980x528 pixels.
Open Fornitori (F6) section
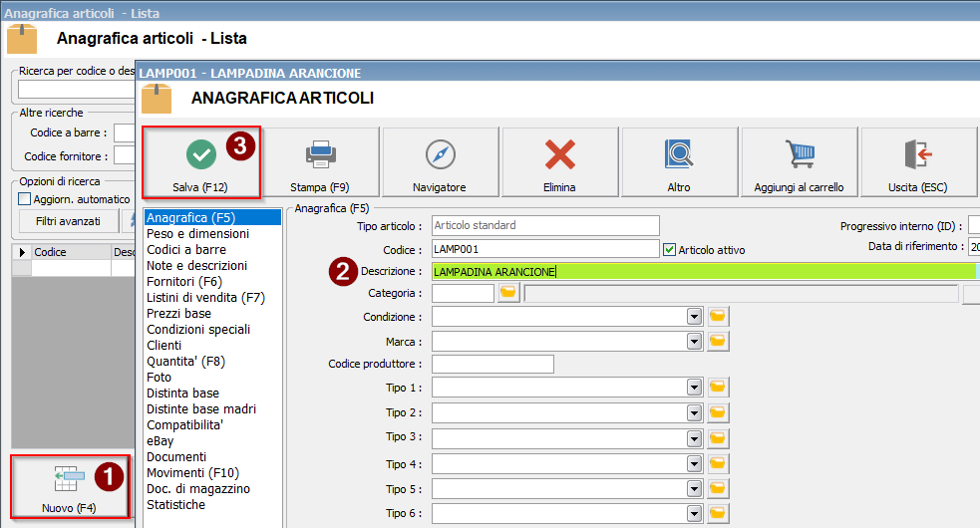(x=185, y=282)
